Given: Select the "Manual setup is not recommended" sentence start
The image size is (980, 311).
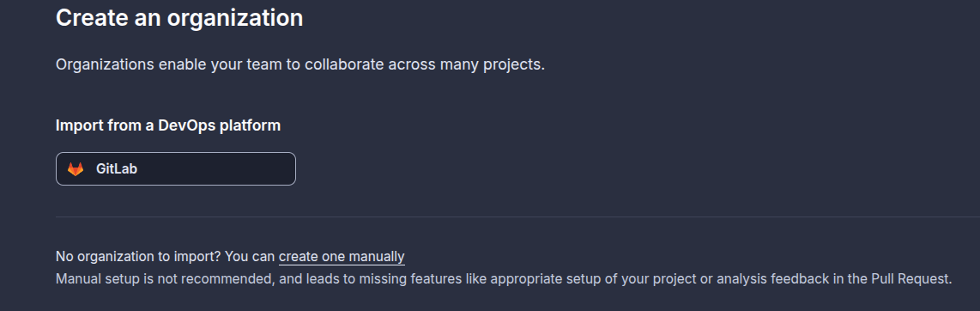Looking at the screenshot, I should (x=166, y=278).
